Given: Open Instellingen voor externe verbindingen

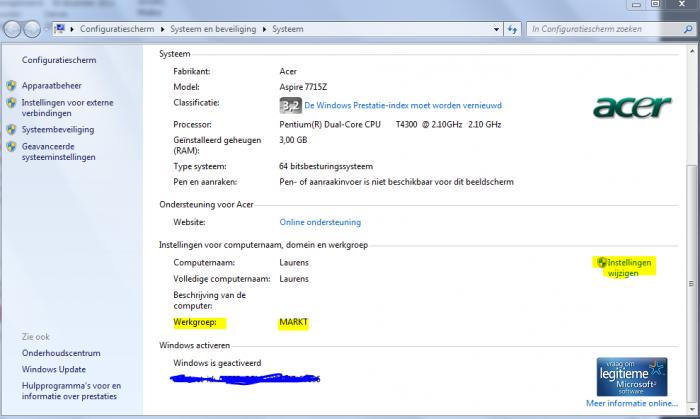Looking at the screenshot, I should tap(67, 108).
